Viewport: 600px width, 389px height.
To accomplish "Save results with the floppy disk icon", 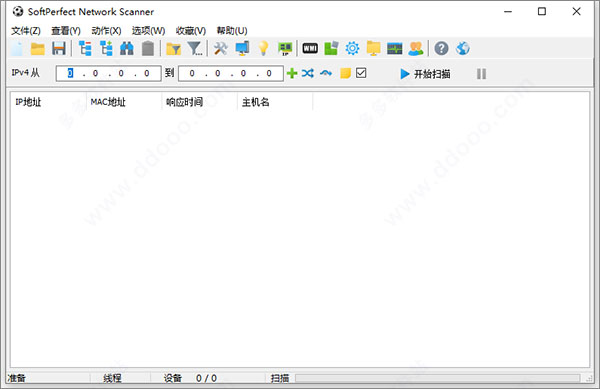I will click(59, 49).
